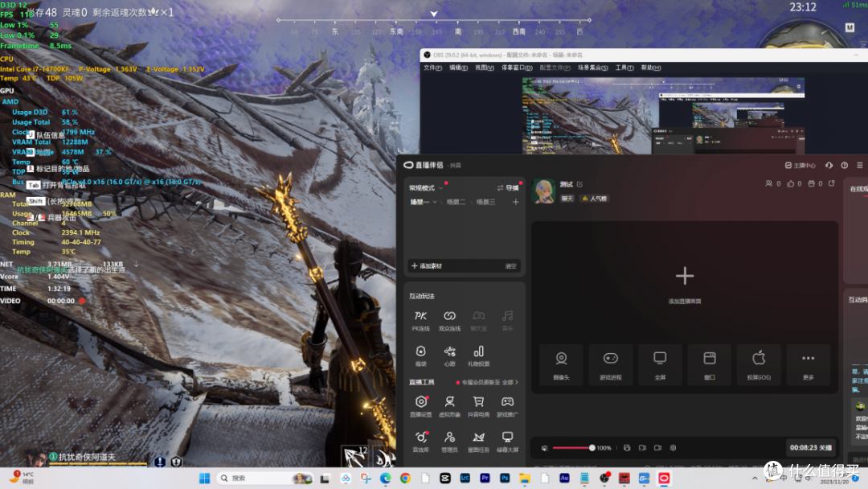This screenshot has width=868, height=489.
Task: Open 游戏推广 game promotion tool
Action: point(508,406)
